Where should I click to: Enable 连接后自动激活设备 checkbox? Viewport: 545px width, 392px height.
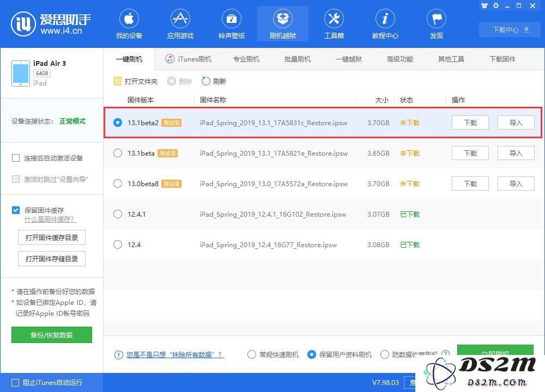[16, 158]
